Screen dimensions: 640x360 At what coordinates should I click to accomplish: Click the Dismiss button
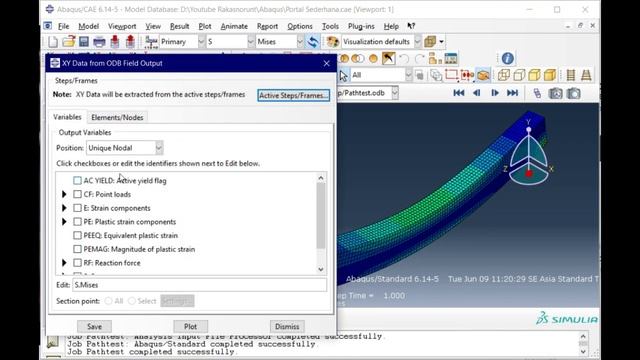point(287,327)
